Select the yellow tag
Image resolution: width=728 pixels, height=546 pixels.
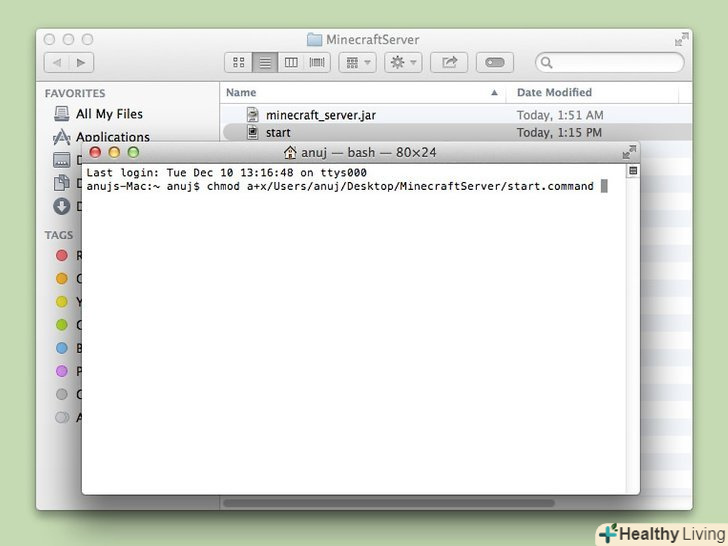click(x=62, y=302)
